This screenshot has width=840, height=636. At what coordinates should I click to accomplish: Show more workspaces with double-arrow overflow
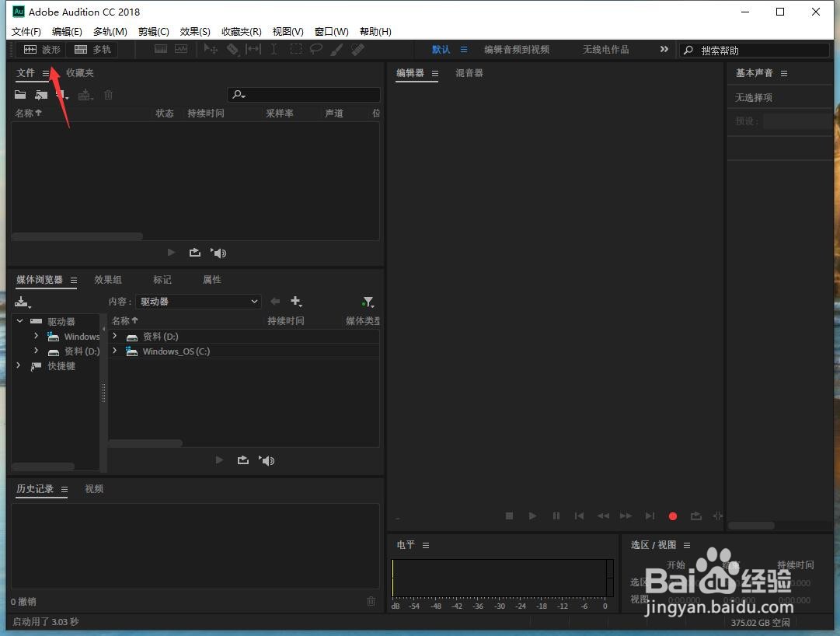[664, 49]
